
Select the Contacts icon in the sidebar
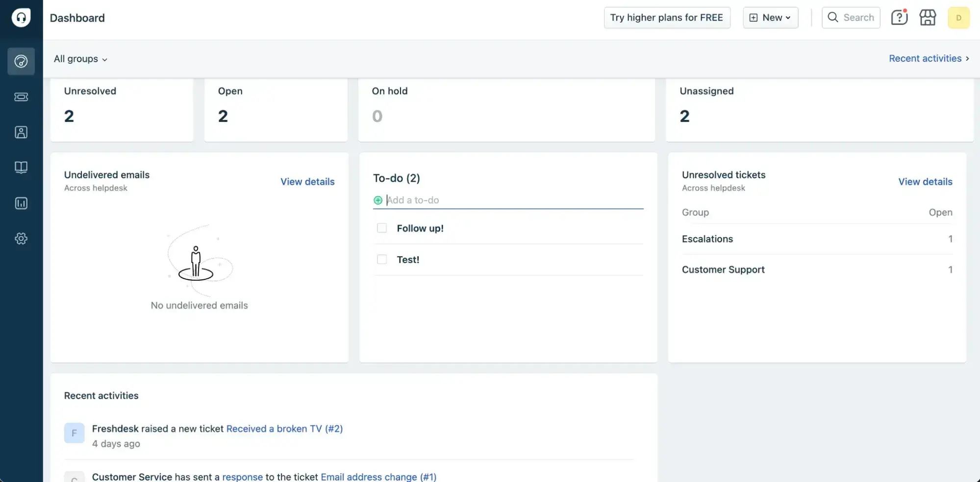[x=21, y=132]
